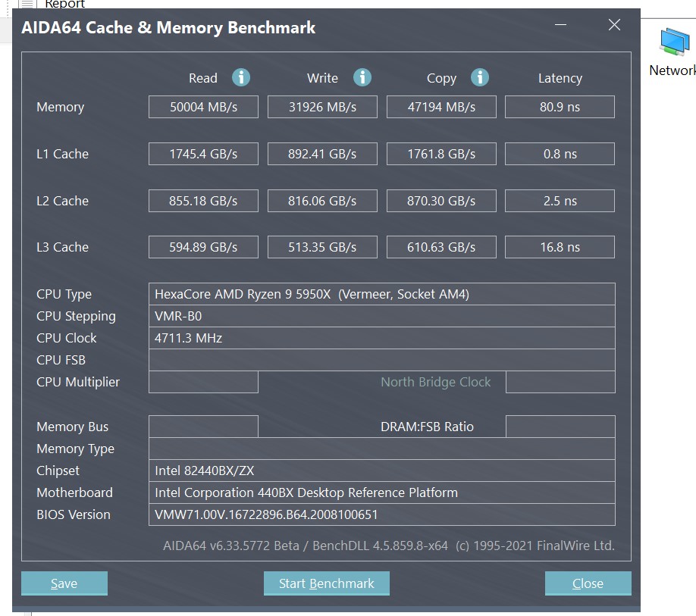Viewport: 696px width, 616px height.
Task: Click the Report menu icon at top-left
Action: tap(27, 4)
